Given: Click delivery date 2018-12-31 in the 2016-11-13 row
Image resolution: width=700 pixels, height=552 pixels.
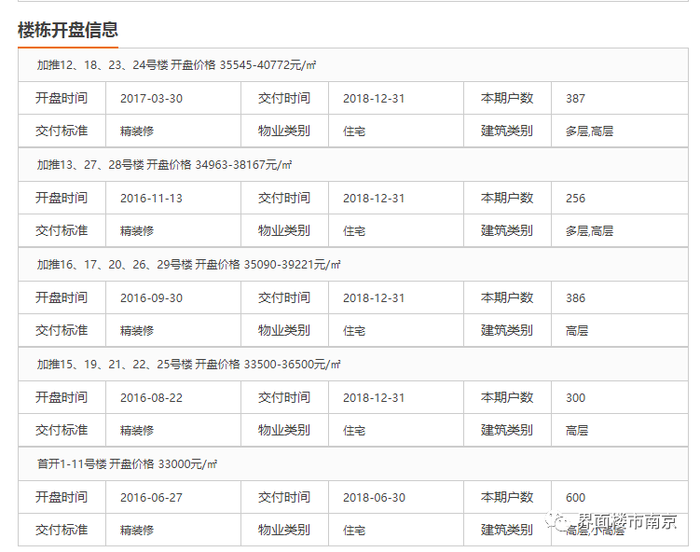Looking at the screenshot, I should (x=374, y=198).
